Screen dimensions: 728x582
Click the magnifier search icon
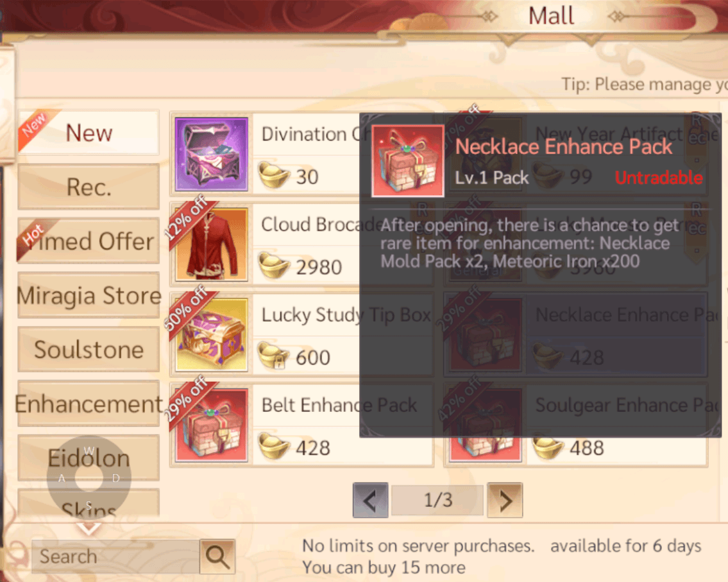pos(217,556)
